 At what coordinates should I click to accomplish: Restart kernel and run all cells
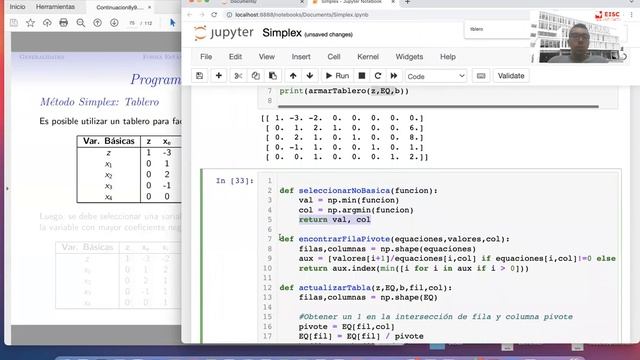394,76
